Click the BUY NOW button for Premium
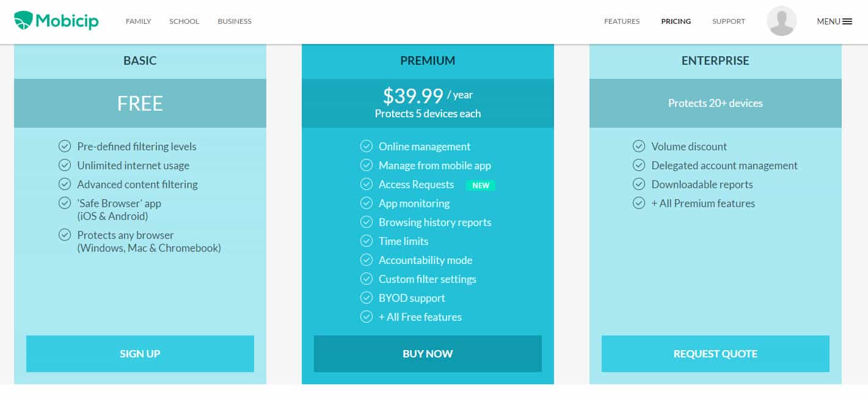 [x=428, y=354]
